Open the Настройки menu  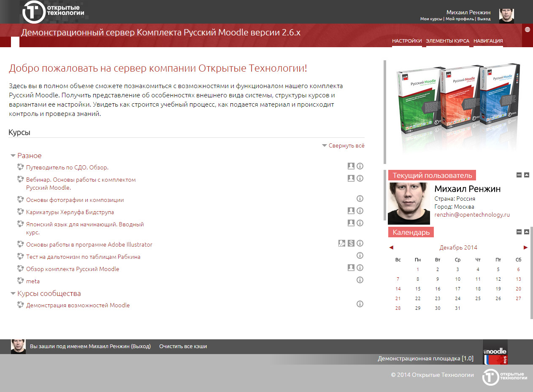point(407,41)
